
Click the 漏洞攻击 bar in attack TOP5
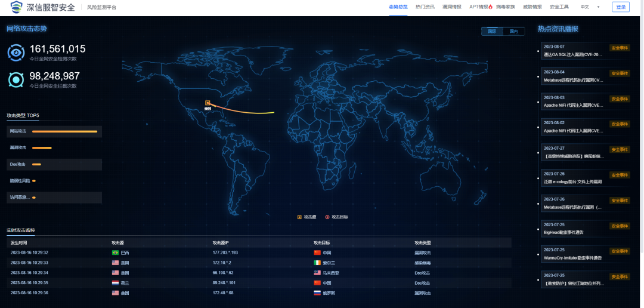[42, 147]
